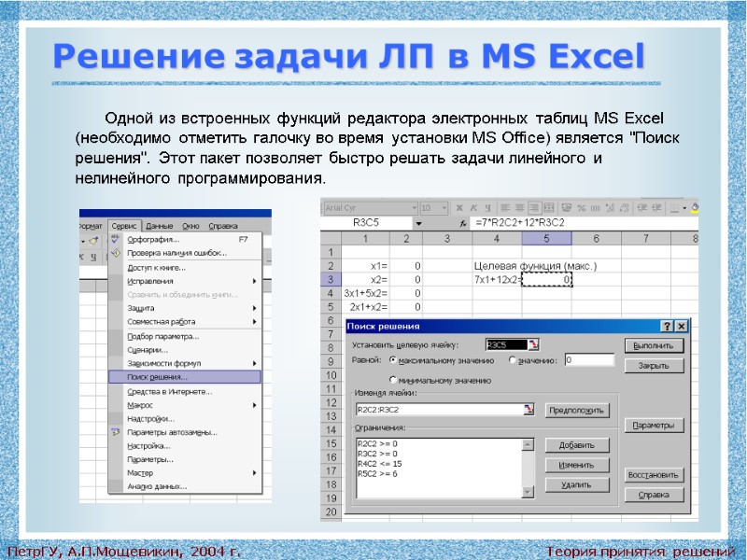Expand the Мастер submenu
The height and width of the screenshot is (560, 747).
coord(254,473)
